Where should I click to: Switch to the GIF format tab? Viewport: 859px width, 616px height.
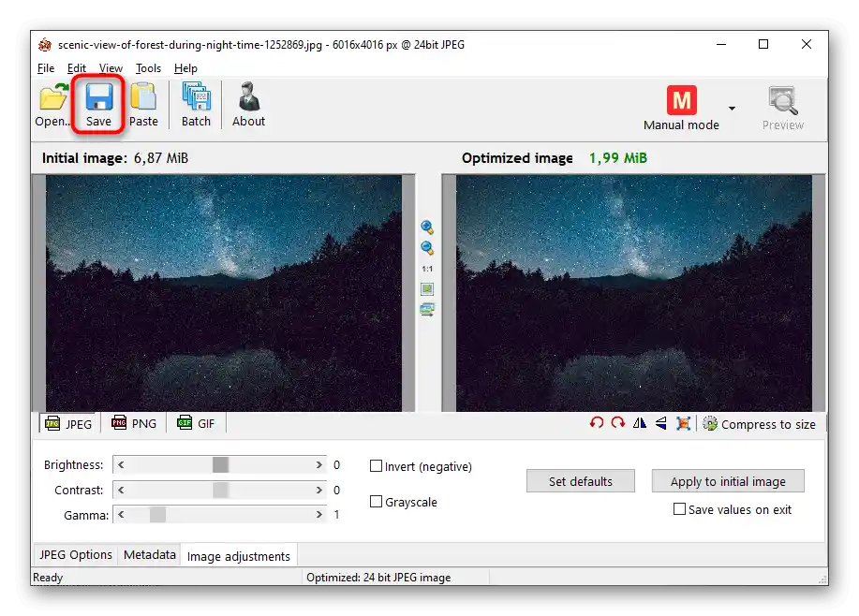coord(196,423)
